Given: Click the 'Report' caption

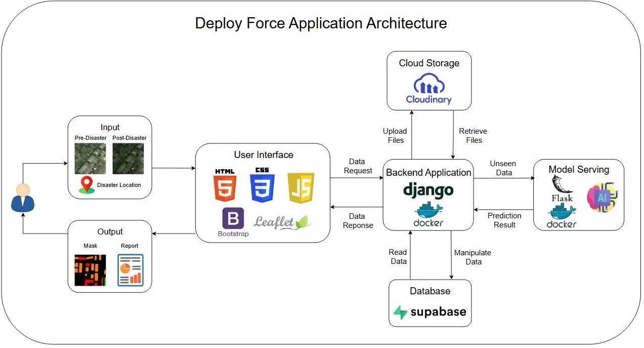Looking at the screenshot, I should (x=130, y=247).
